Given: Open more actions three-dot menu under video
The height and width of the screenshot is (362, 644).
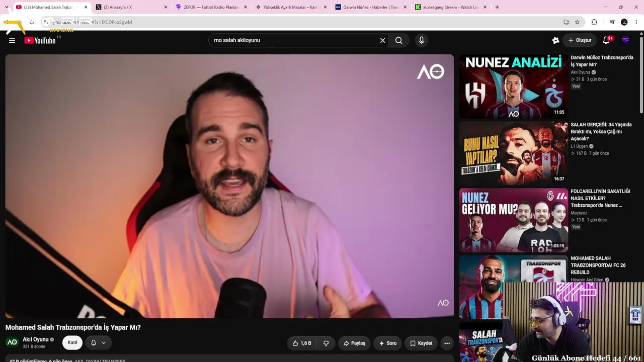Looking at the screenshot, I should 447,343.
